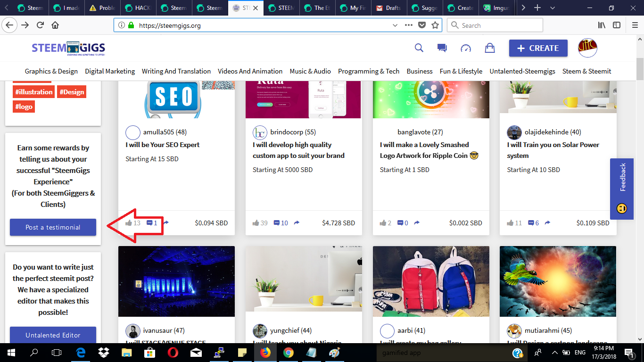The width and height of the screenshot is (644, 362).
Task: Click the user profile avatar in header
Action: click(587, 48)
